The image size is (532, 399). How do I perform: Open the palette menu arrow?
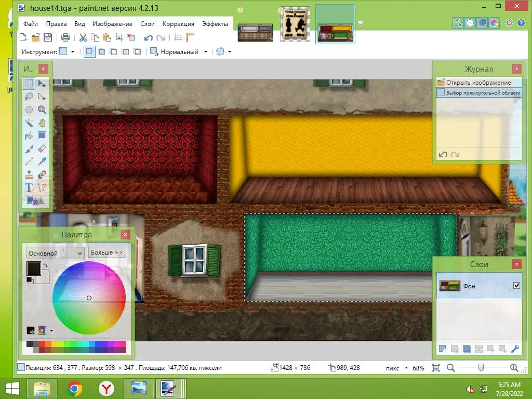[x=51, y=330]
